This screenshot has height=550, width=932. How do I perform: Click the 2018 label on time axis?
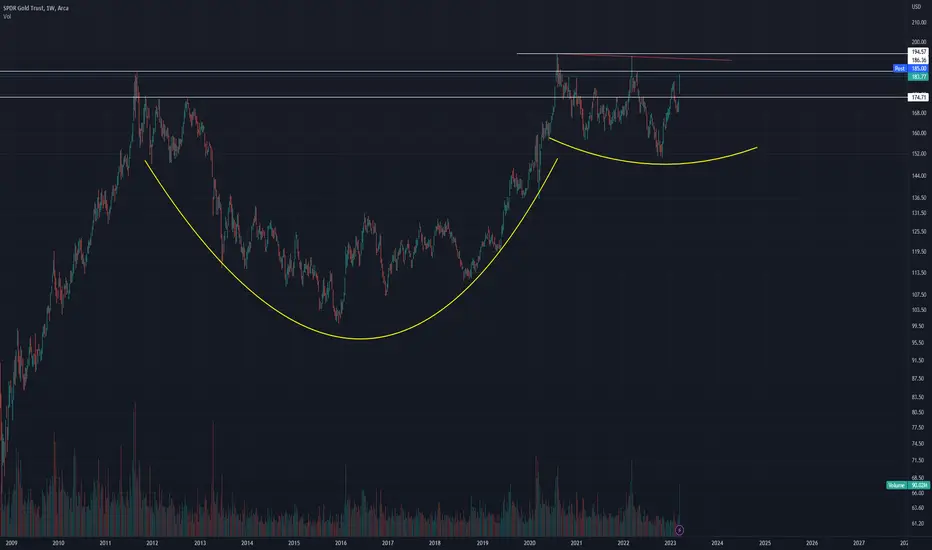tap(434, 543)
